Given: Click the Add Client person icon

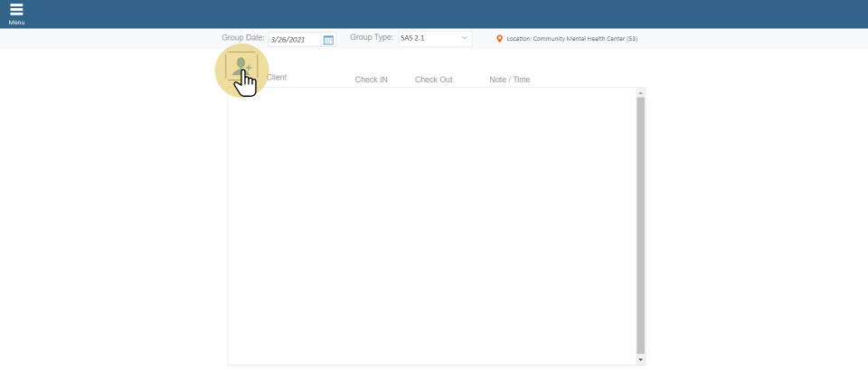Looking at the screenshot, I should (x=241, y=68).
